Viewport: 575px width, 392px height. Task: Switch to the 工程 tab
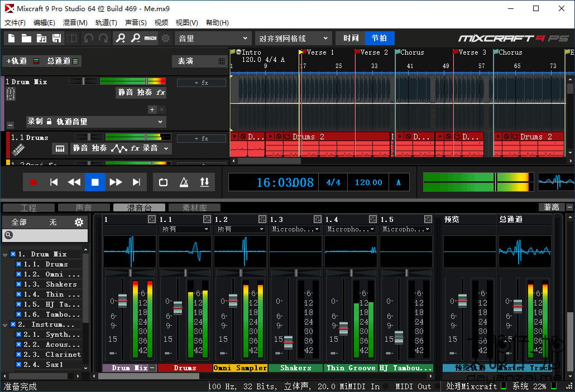point(28,208)
